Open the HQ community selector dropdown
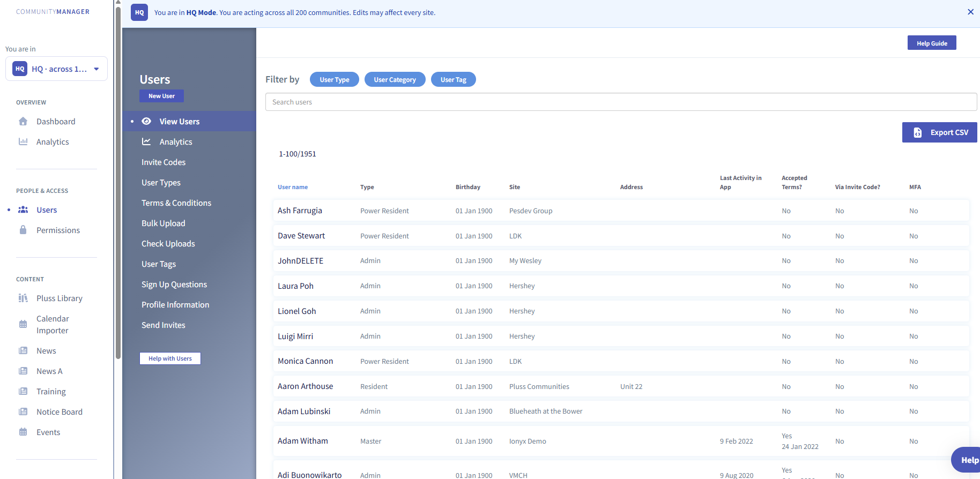Viewport: 980px width, 479px height. (x=56, y=69)
